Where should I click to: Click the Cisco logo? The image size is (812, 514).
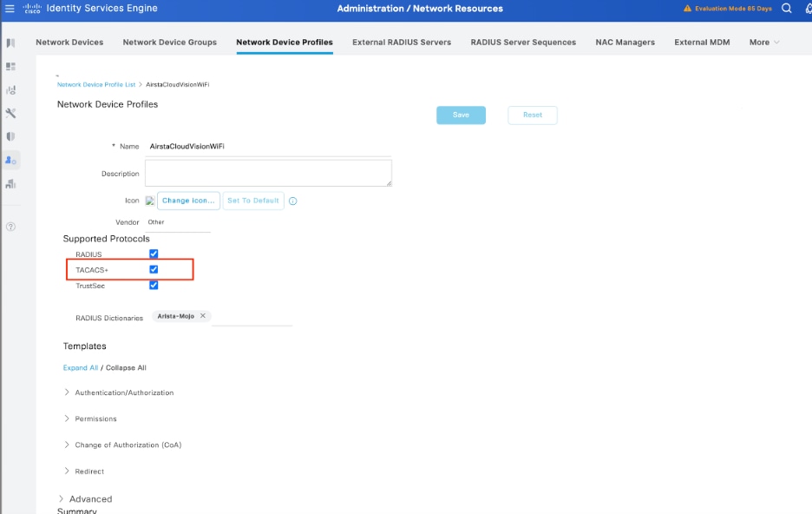pyautogui.click(x=32, y=9)
